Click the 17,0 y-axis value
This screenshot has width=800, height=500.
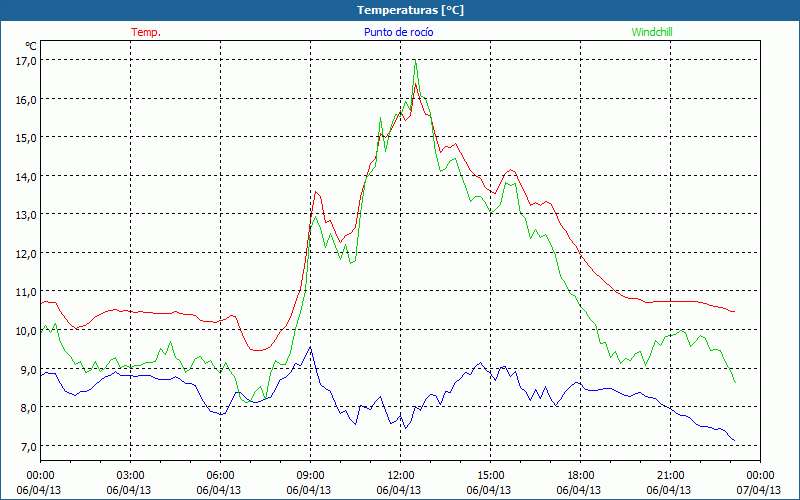coord(26,61)
